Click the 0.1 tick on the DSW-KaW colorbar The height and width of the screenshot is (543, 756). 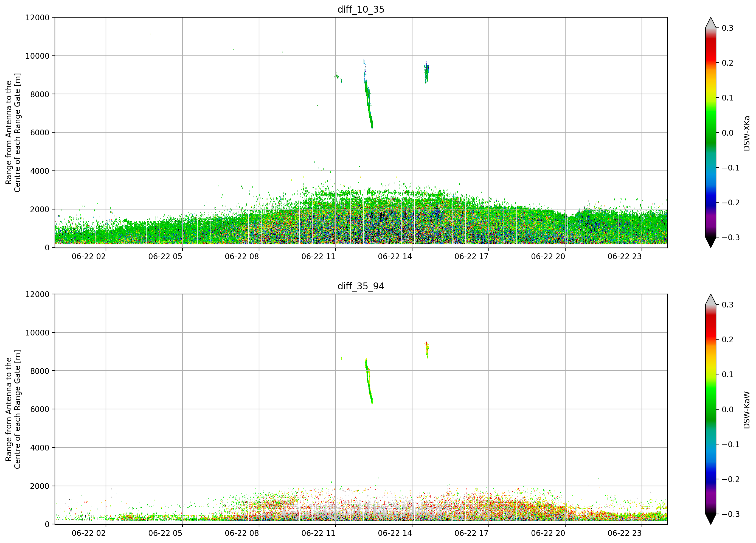[728, 374]
